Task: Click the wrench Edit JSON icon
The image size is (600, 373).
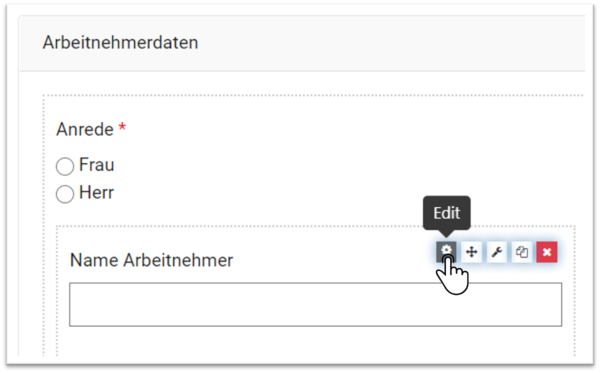Action: coord(497,252)
